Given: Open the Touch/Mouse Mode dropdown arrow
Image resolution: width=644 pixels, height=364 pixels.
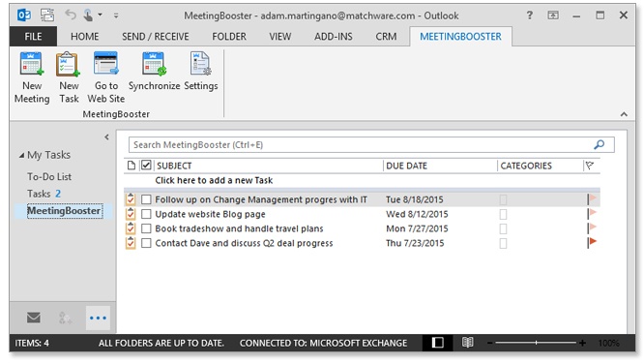Looking at the screenshot, I should [x=100, y=15].
